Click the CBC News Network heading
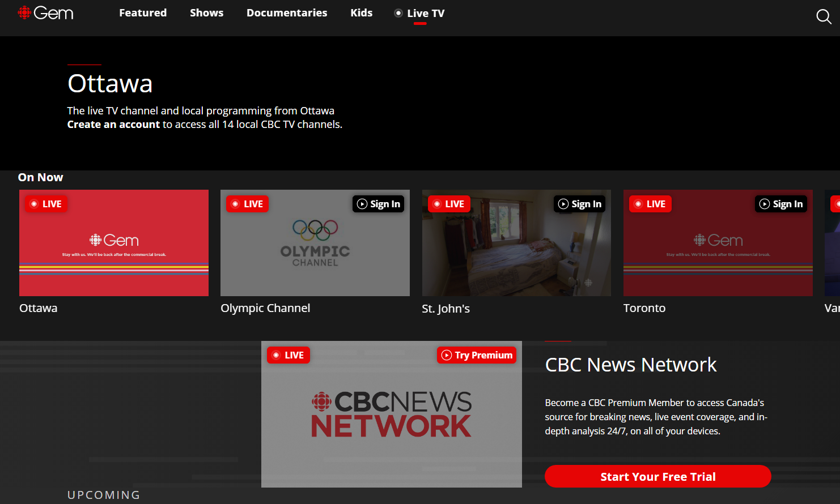The image size is (840, 504). [x=631, y=365]
